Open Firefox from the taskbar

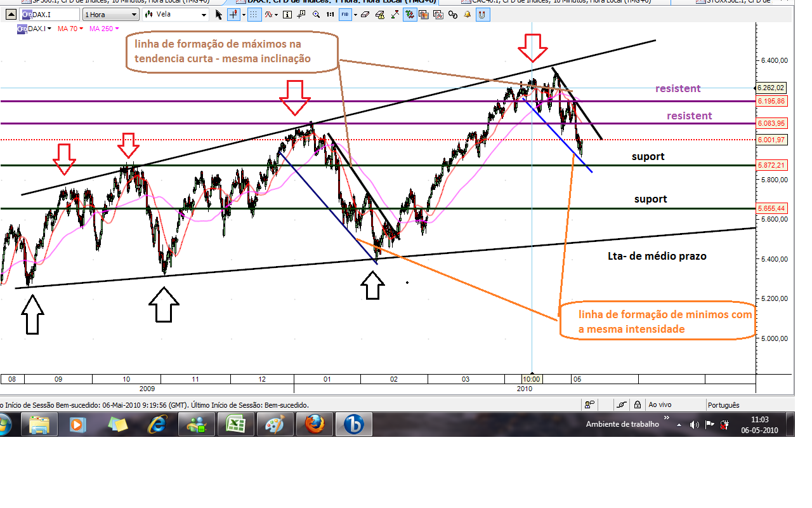314,424
